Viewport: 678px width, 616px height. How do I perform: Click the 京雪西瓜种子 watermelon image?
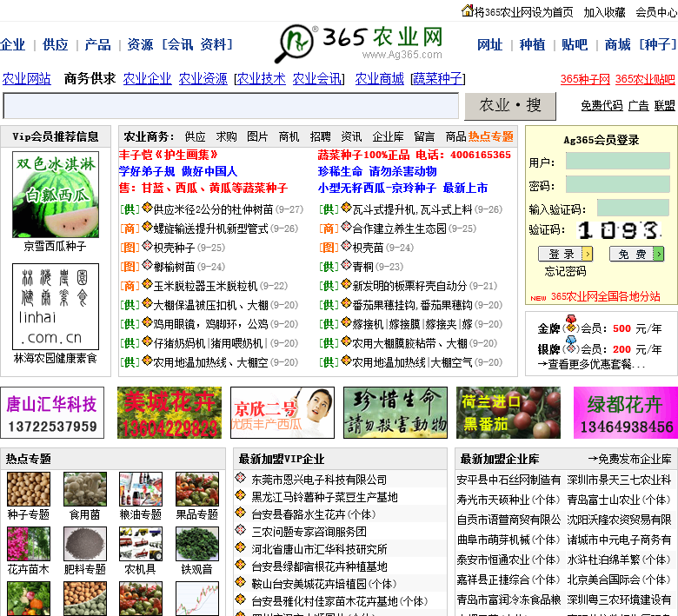click(56, 195)
